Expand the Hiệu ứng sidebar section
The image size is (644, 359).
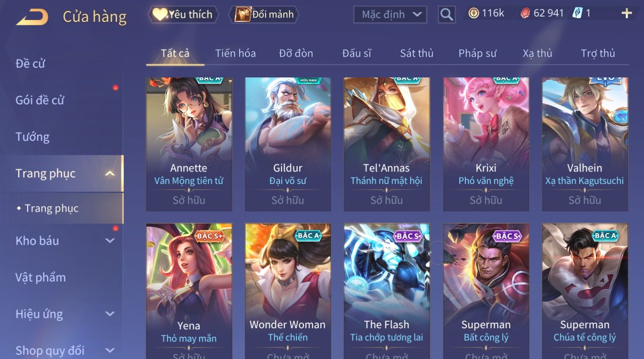(x=110, y=314)
